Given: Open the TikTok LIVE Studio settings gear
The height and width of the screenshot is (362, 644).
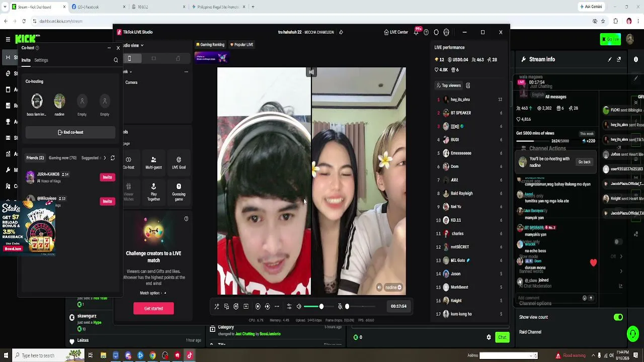Looking at the screenshot, I should coord(436,32).
